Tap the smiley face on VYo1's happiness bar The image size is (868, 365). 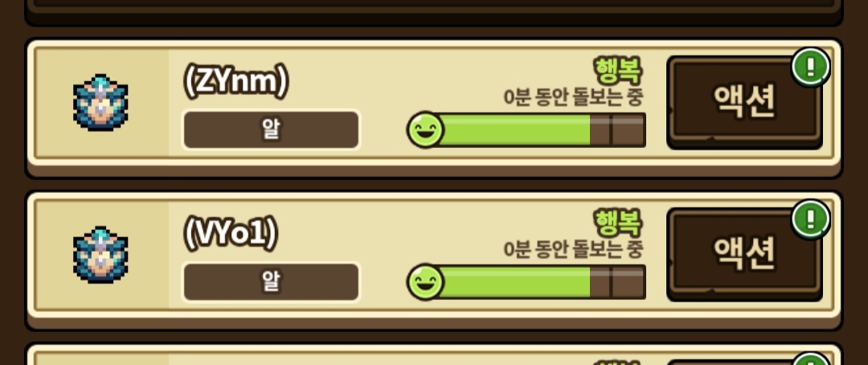[425, 282]
